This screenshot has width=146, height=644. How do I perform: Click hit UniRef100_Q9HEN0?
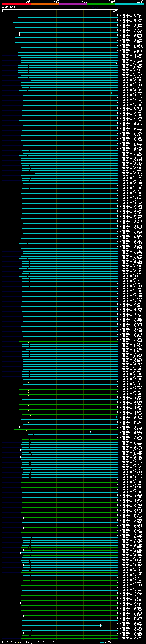point(131,583)
